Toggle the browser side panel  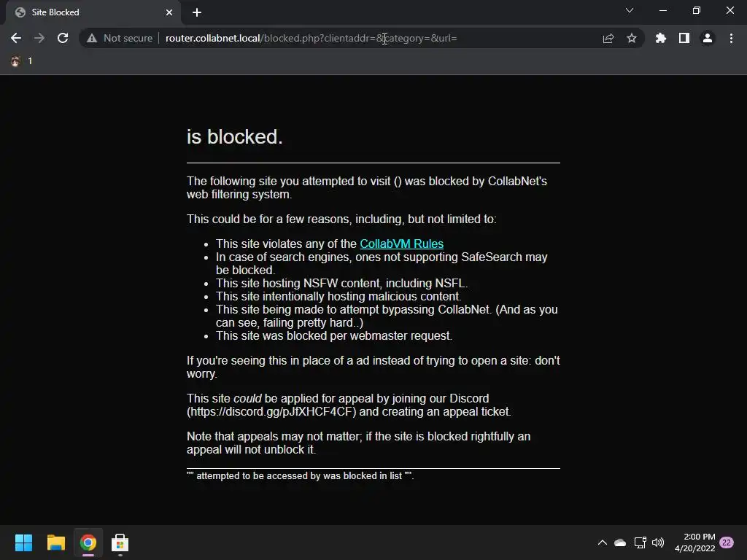pos(684,38)
